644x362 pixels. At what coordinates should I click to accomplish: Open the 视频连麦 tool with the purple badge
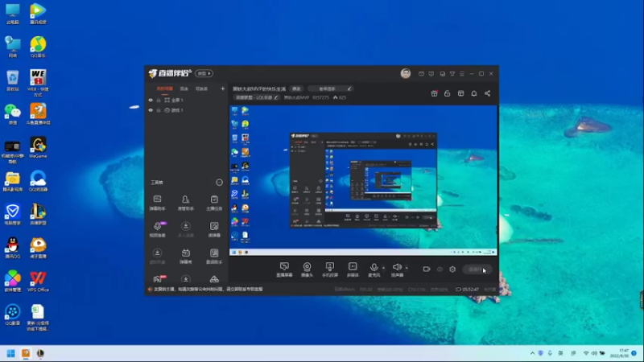pos(157,229)
